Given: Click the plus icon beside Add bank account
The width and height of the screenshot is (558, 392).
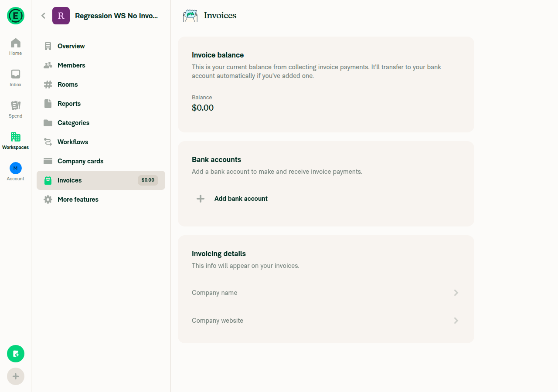Looking at the screenshot, I should pos(201,199).
